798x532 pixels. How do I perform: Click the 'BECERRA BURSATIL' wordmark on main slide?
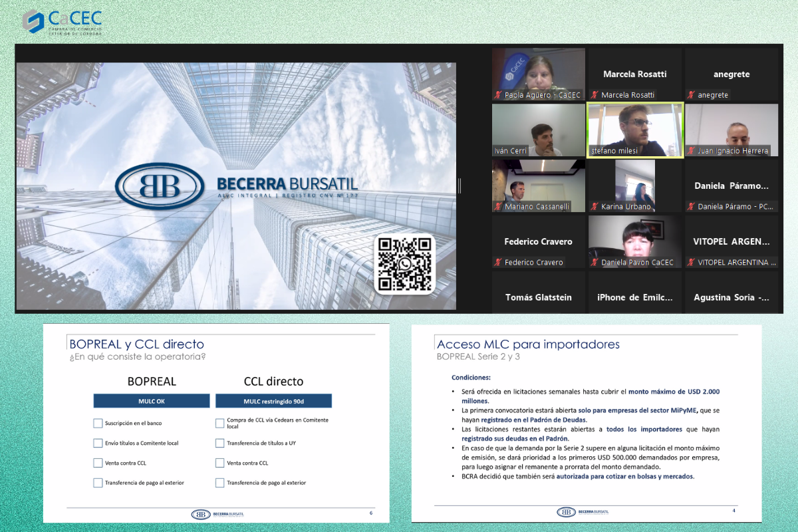click(287, 184)
